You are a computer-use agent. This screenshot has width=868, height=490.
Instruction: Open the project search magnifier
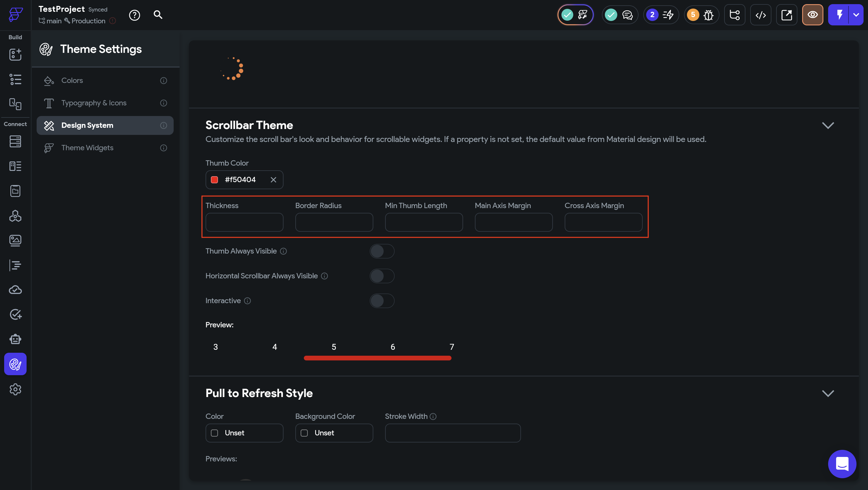pos(158,15)
